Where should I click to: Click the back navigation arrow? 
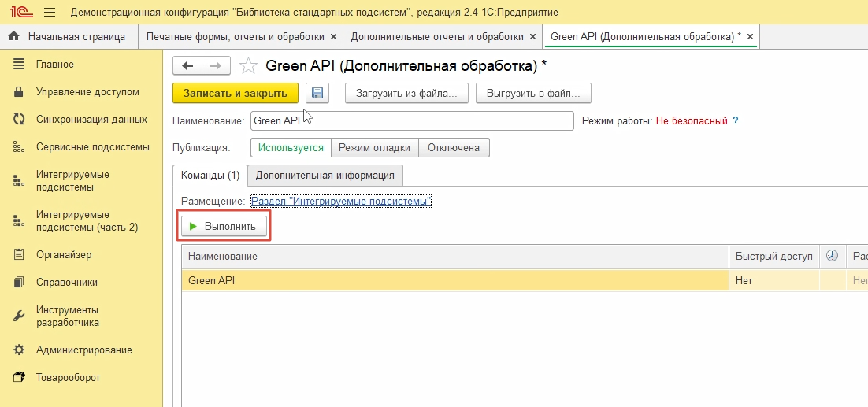click(x=187, y=65)
